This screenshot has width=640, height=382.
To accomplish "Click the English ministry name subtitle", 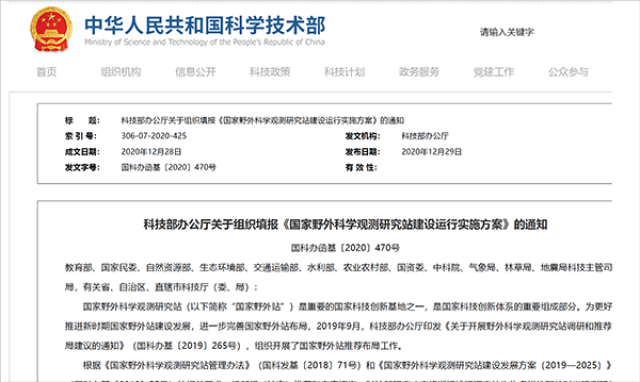I will coord(205,42).
